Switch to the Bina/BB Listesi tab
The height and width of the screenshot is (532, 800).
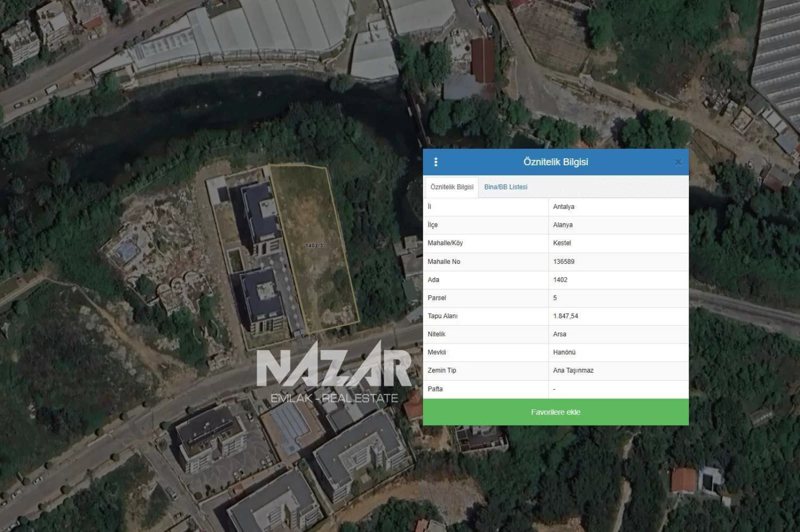505,187
